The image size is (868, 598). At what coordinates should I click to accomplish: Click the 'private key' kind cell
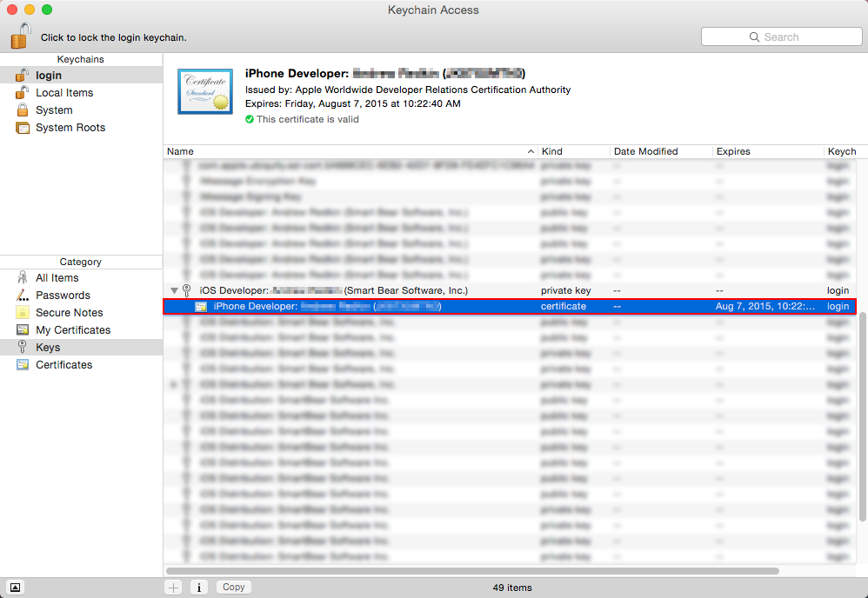point(565,290)
